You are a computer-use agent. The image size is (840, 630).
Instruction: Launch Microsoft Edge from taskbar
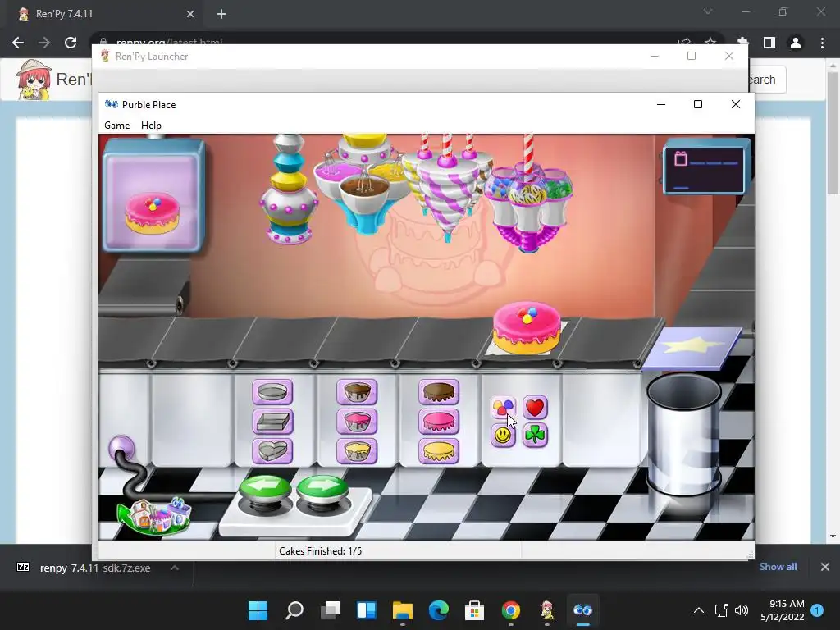439,610
